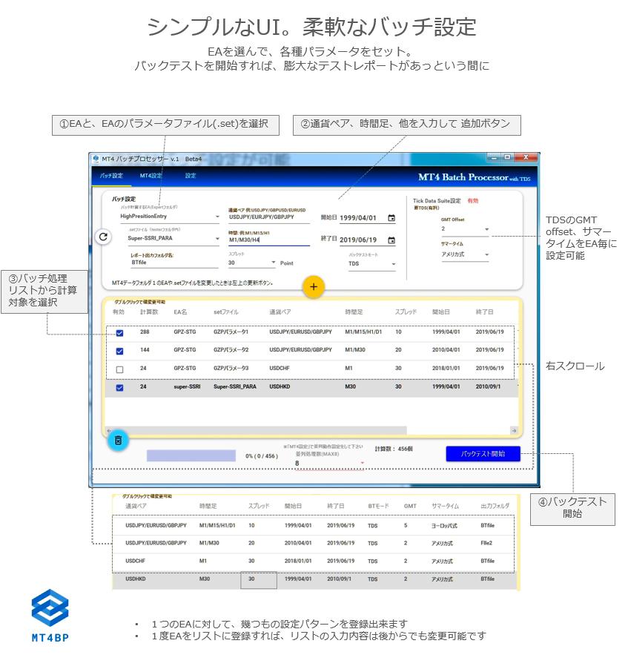
Task: Click the blue trash delete button
Action: (x=118, y=440)
